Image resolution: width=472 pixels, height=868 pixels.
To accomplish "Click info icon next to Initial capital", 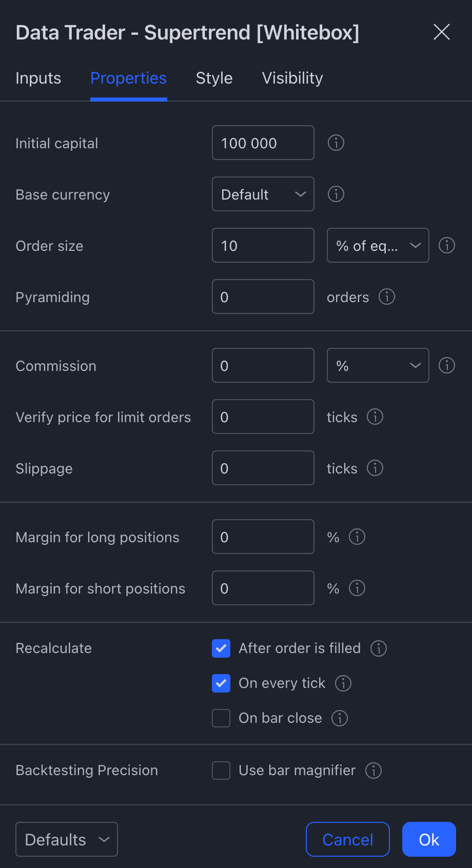I will tap(336, 143).
